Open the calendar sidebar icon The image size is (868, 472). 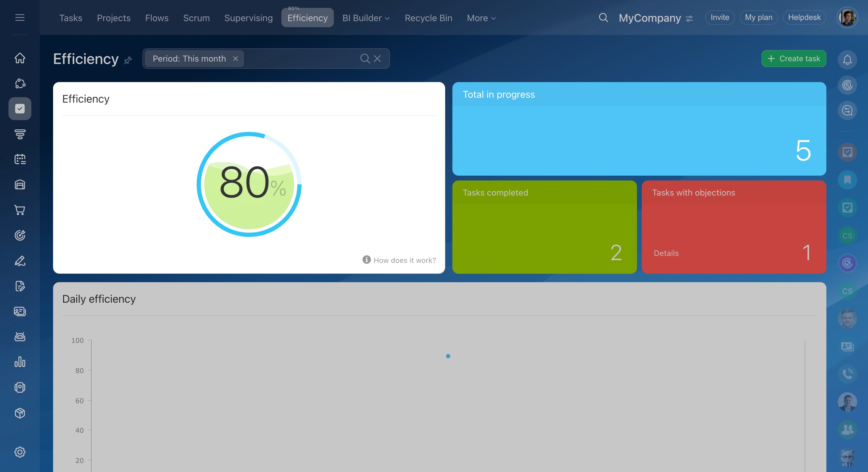pos(20,159)
